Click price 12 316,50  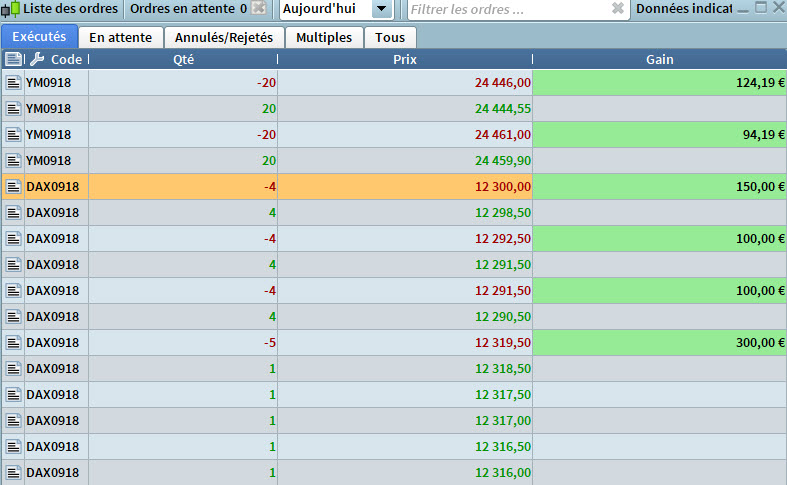[502, 447]
